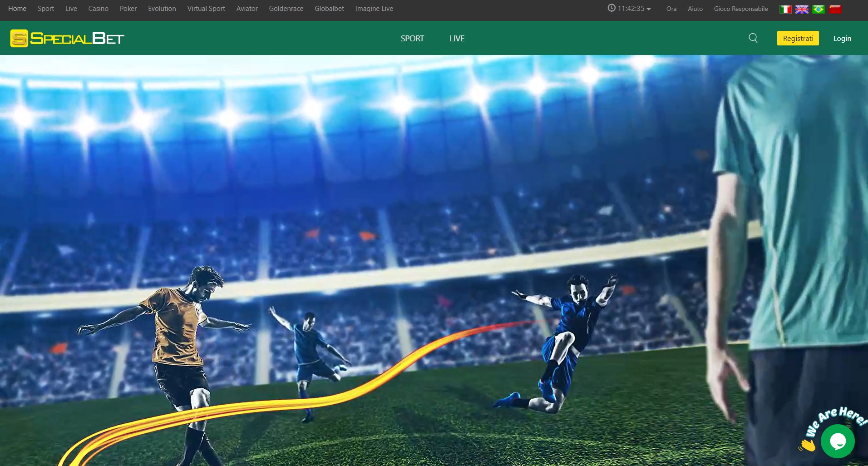The width and height of the screenshot is (868, 466).
Task: Select the British flag for English
Action: 802,9
